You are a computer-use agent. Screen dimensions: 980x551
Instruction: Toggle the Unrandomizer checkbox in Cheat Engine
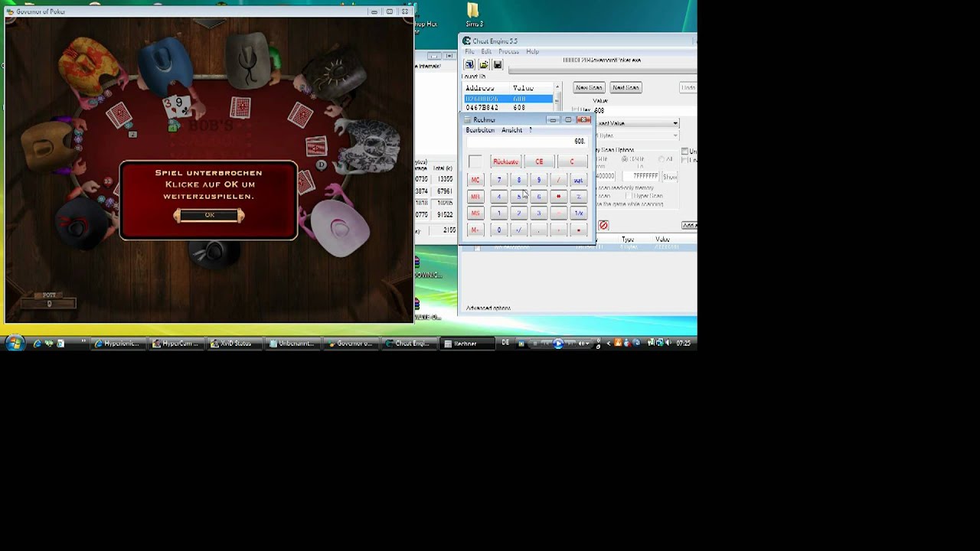click(684, 152)
